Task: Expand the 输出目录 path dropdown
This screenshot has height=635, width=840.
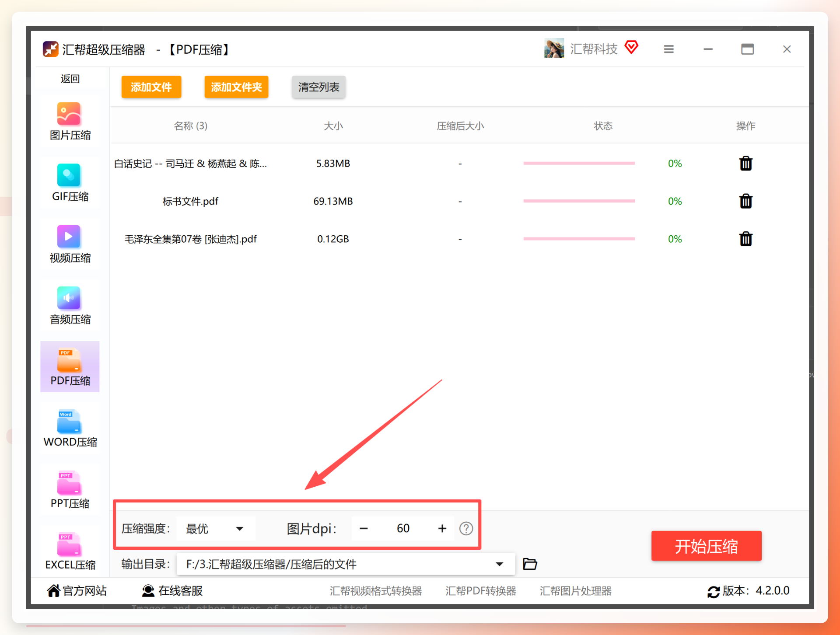Action: pos(499,564)
